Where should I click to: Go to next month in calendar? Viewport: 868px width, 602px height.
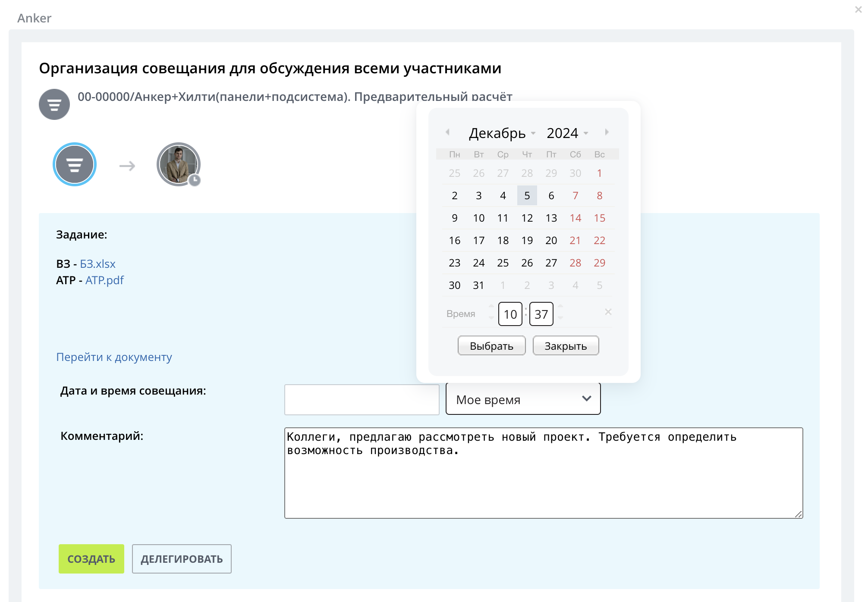click(x=607, y=132)
